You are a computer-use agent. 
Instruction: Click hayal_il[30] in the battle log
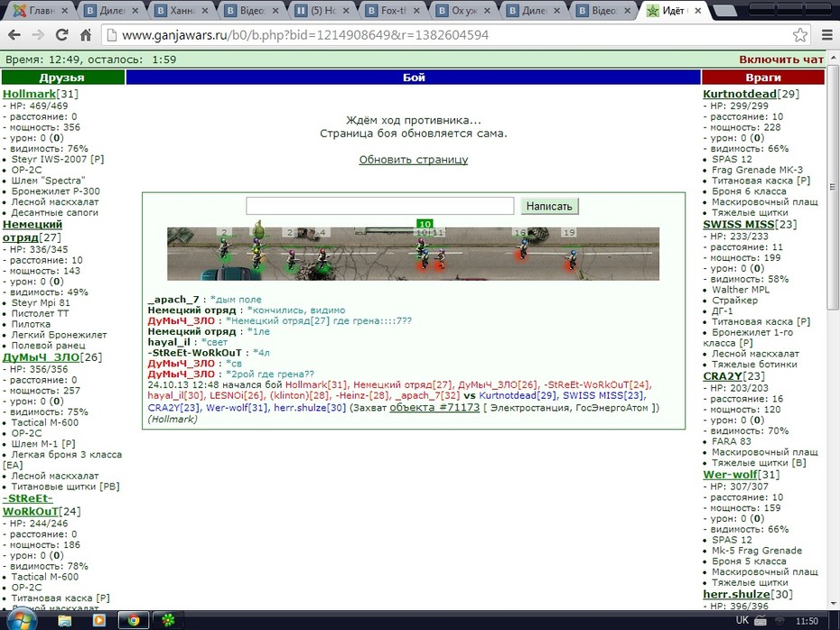click(176, 395)
